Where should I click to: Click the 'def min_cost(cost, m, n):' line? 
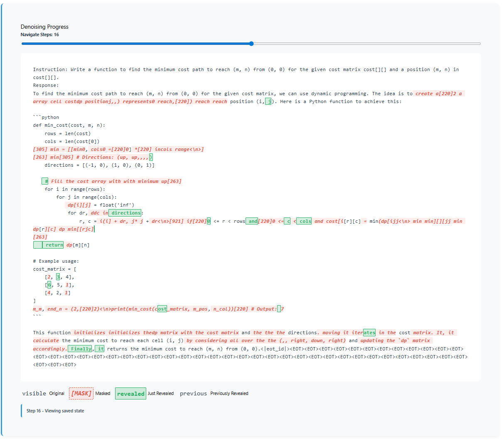point(69,125)
